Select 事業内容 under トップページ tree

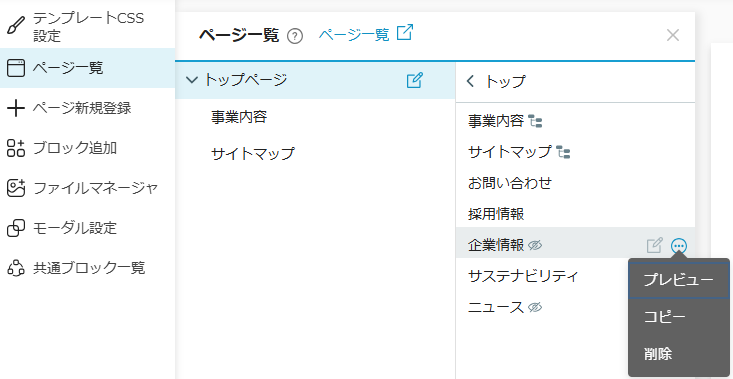point(239,117)
